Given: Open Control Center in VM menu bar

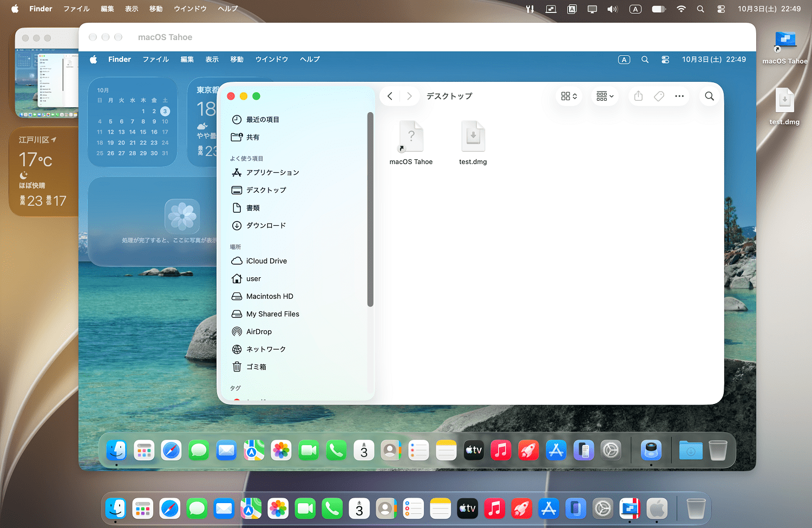Looking at the screenshot, I should tap(665, 60).
